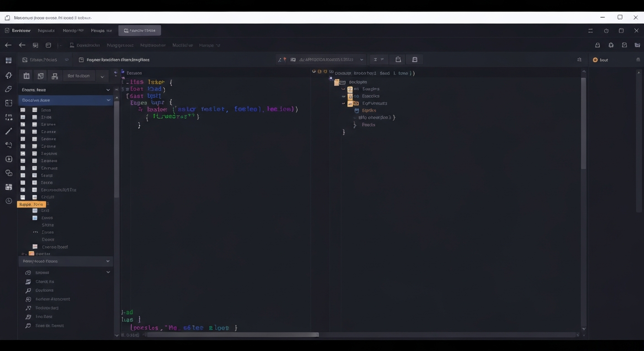Expand the chevron on the 'Eroned' row
The image size is (644, 351).
click(108, 272)
